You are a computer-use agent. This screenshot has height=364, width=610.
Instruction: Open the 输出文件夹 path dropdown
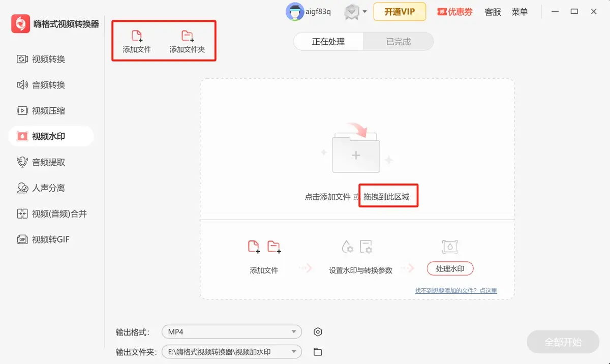coord(232,351)
